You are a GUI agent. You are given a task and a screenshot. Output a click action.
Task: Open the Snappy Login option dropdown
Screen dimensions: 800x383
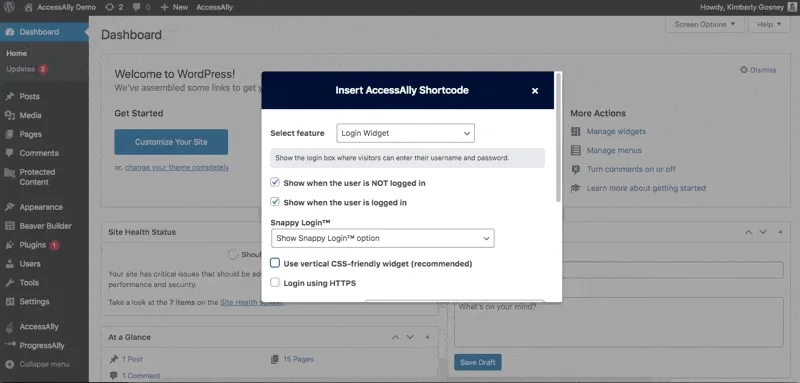[x=383, y=238]
